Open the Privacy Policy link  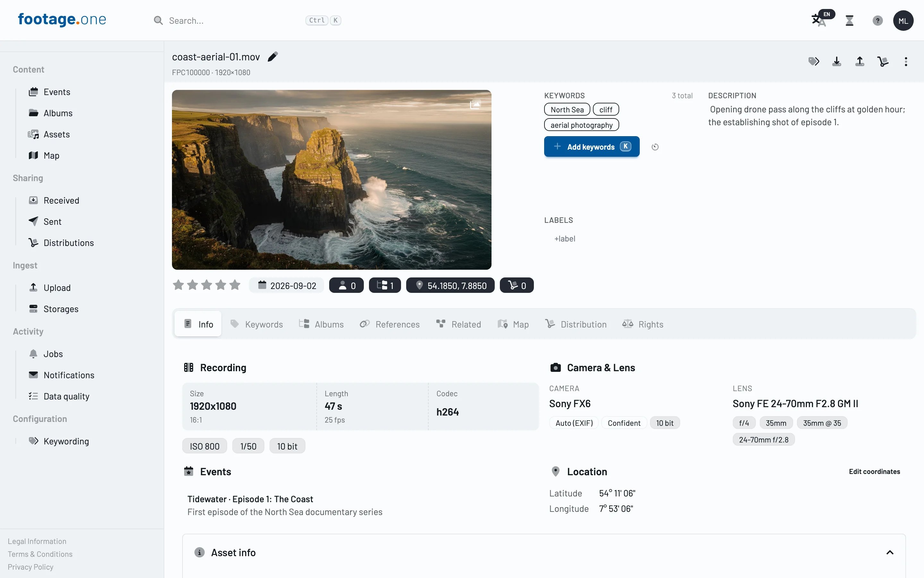point(30,567)
